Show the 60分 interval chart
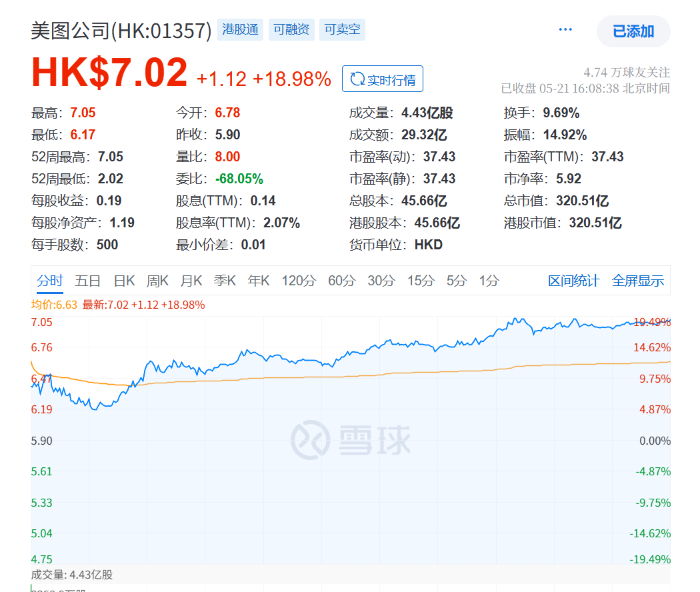Image resolution: width=700 pixels, height=592 pixels. 342,281
